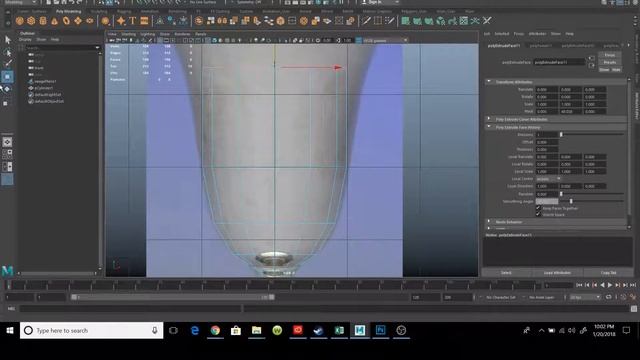Expand the Poly Extrude Curve Attributes section

click(489, 119)
